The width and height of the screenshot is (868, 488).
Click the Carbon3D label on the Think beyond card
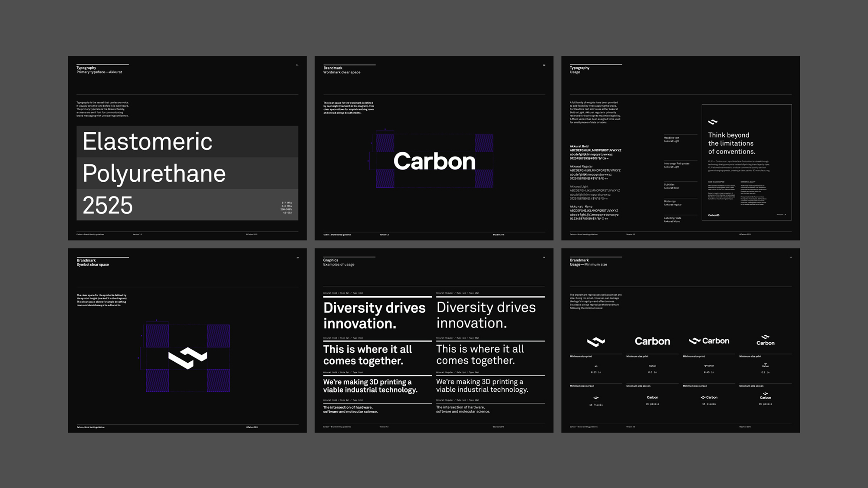(714, 215)
